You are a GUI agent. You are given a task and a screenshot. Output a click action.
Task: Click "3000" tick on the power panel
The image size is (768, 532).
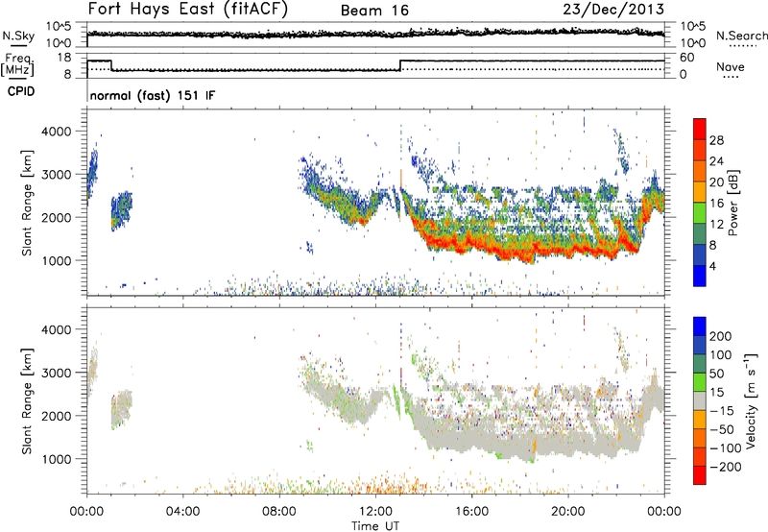click(57, 175)
